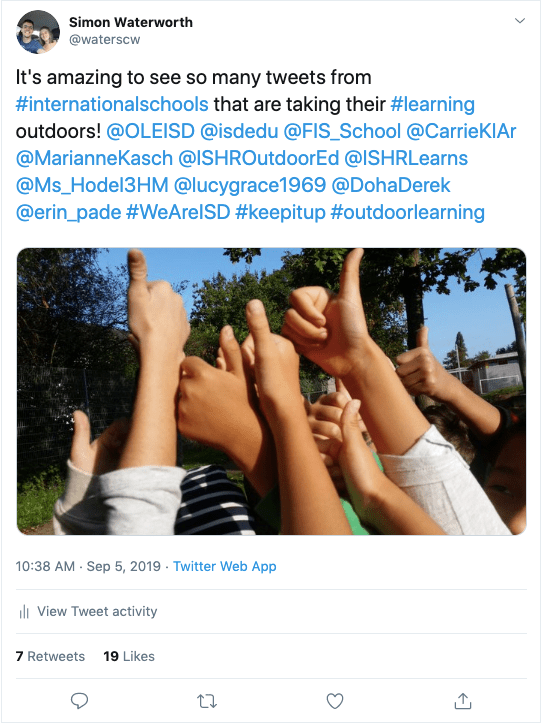Viewport: 542px width, 723px height.
Task: Show the 19 Likes list
Action: tap(129, 656)
